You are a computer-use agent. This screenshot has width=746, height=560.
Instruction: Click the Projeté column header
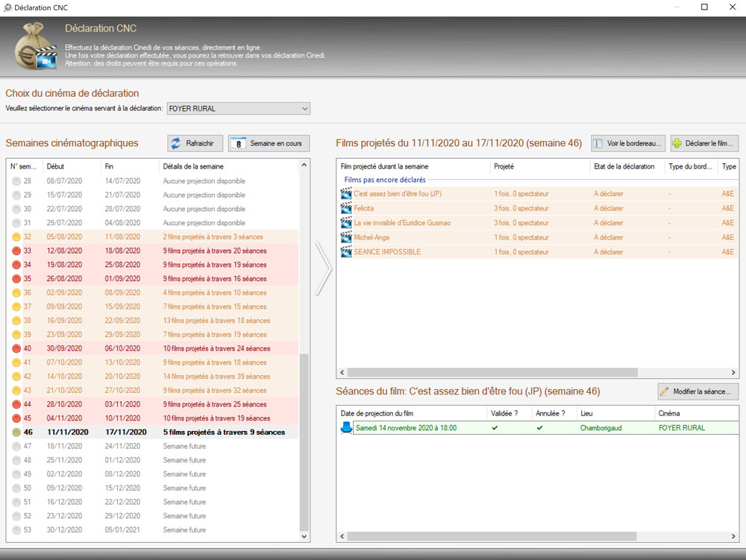click(539, 166)
